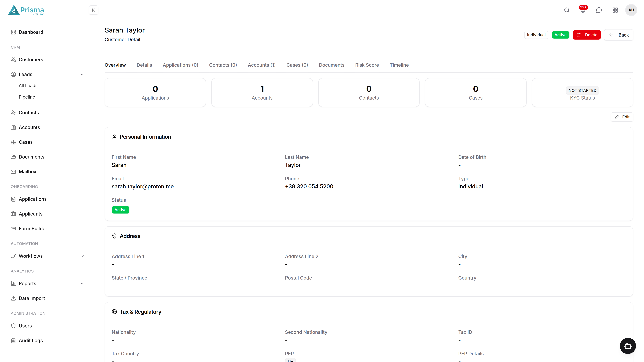Go back with the Back button

(619, 35)
